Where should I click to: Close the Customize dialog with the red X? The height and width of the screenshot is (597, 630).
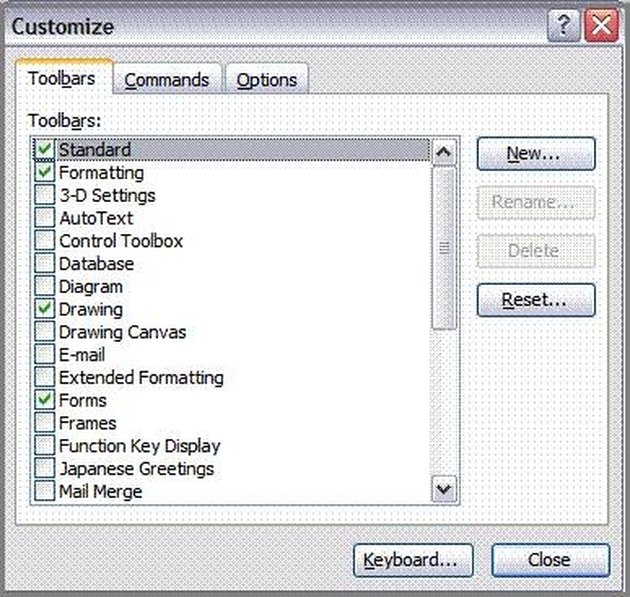601,26
